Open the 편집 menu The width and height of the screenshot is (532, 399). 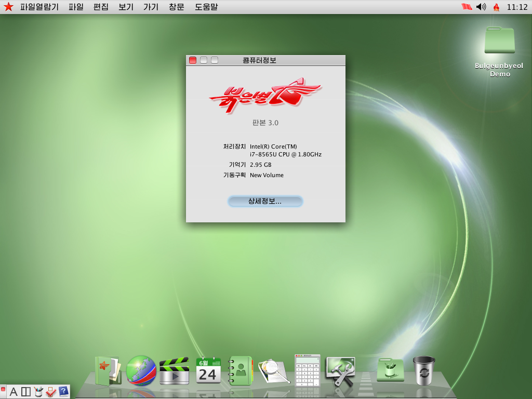[x=101, y=7]
